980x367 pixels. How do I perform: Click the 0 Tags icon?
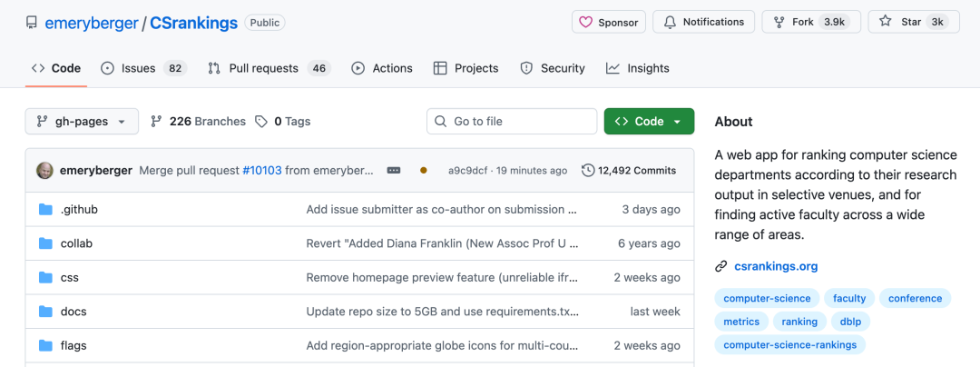point(261,122)
